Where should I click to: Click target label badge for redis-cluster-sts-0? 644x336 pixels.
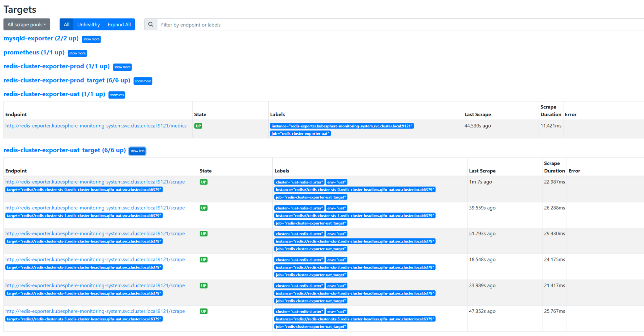tap(84, 190)
